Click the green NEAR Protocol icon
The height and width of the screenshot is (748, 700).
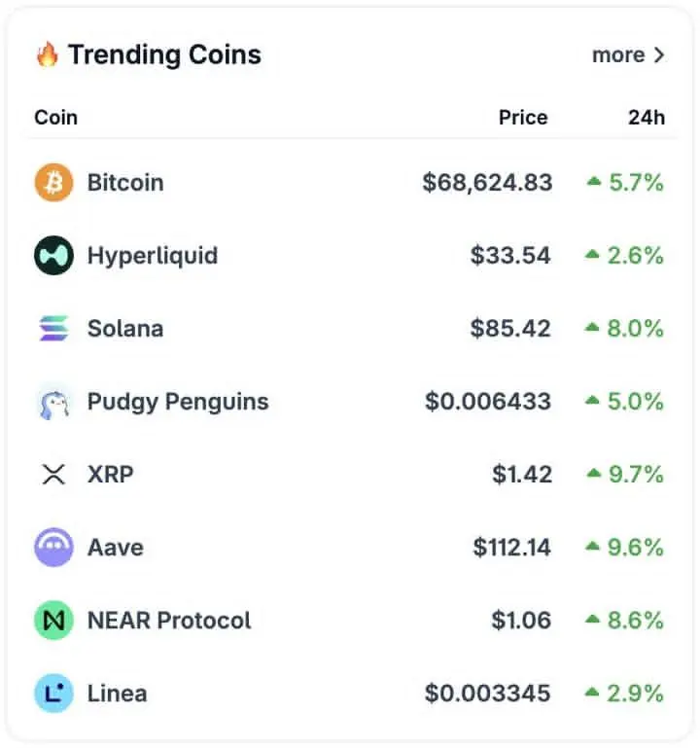[x=53, y=621]
